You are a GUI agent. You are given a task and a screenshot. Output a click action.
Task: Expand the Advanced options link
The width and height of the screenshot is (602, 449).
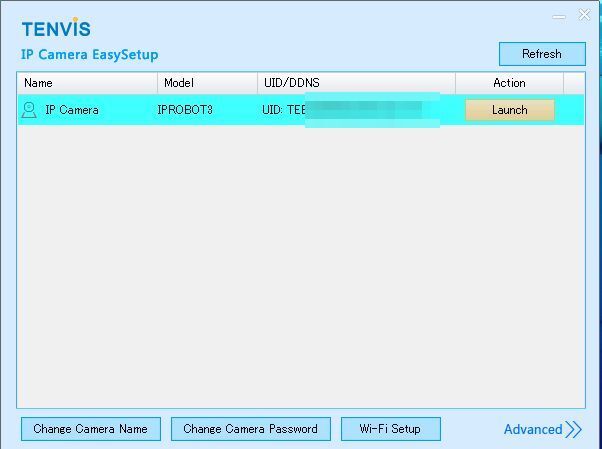pyautogui.click(x=542, y=429)
